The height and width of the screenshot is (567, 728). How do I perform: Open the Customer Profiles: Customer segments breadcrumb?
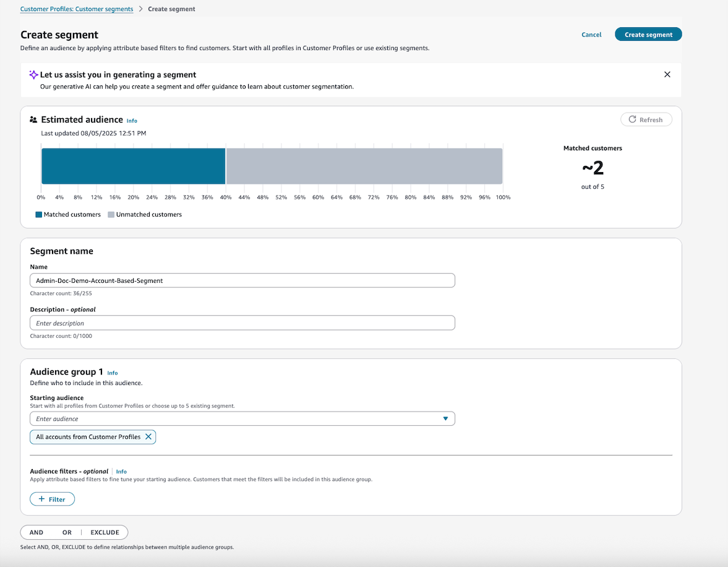pos(76,9)
